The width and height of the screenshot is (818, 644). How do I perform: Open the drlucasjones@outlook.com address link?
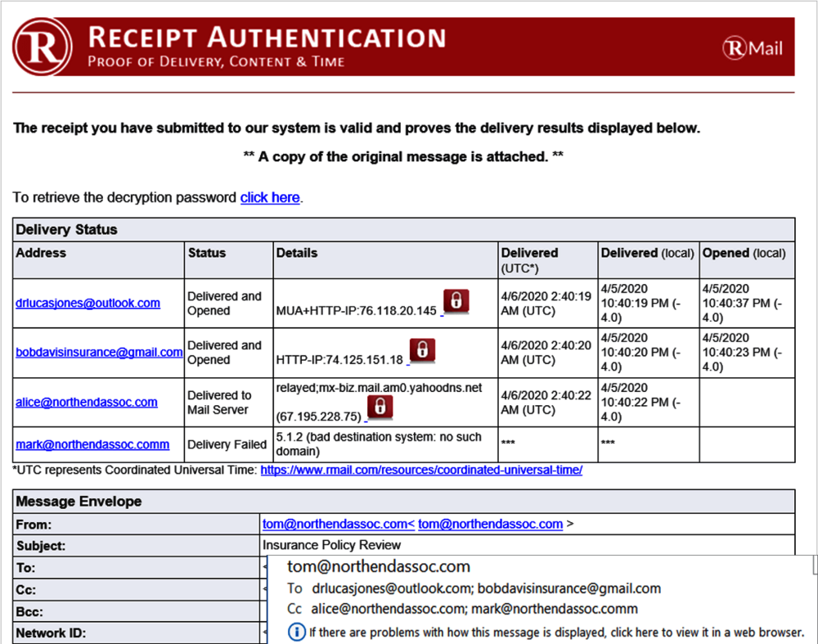tap(88, 303)
